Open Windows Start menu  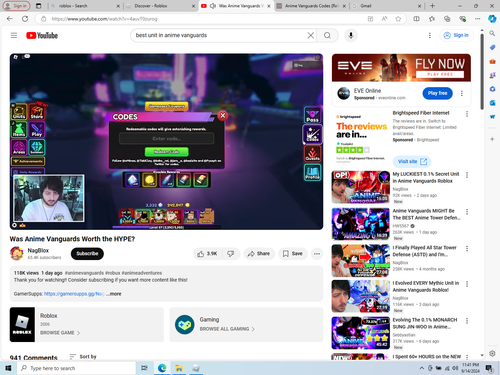point(8,368)
